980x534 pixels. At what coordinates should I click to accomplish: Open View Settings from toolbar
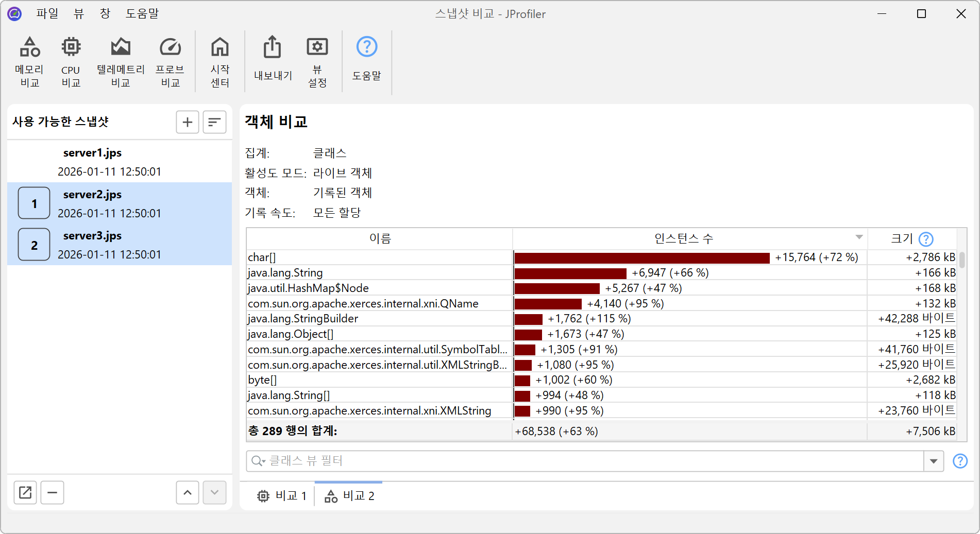click(317, 61)
